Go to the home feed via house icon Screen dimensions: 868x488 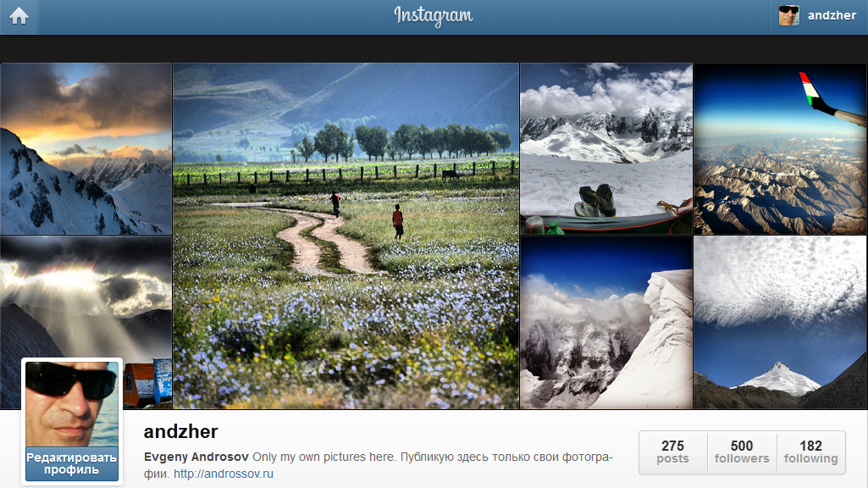pyautogui.click(x=19, y=16)
